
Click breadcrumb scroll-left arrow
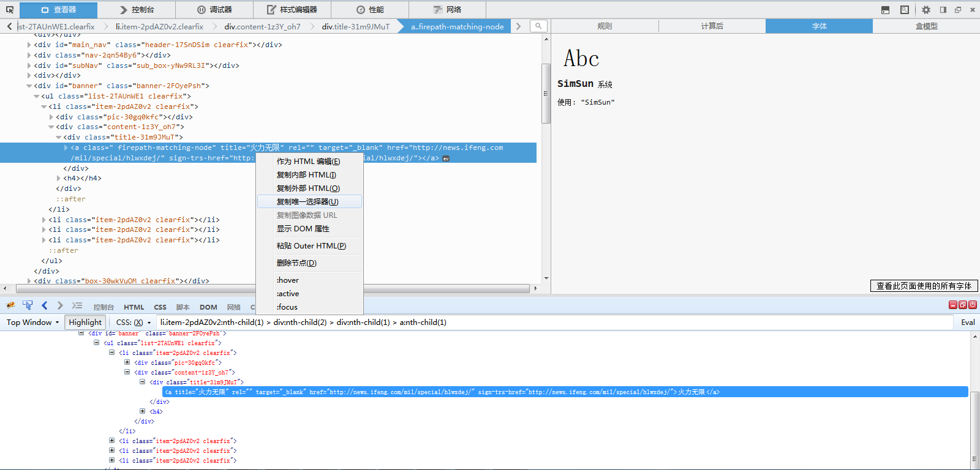pyautogui.click(x=9, y=26)
